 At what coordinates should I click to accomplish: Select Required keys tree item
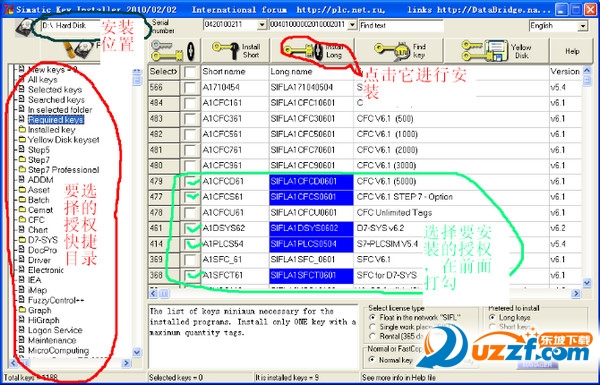56,120
